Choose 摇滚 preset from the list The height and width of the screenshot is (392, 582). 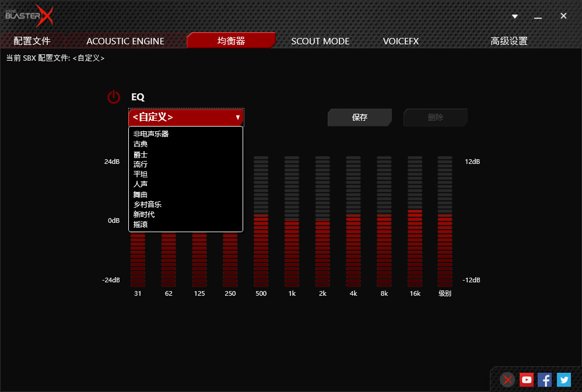141,224
